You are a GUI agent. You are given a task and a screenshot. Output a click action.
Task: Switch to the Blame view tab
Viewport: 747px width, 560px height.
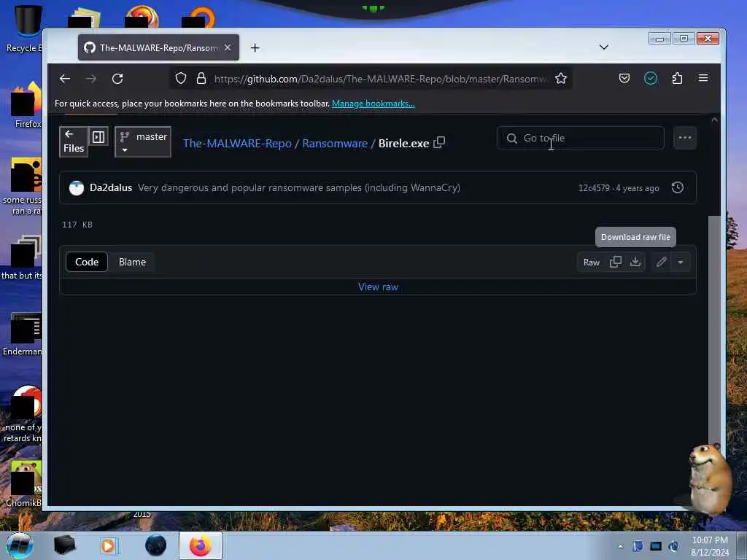pyautogui.click(x=133, y=262)
